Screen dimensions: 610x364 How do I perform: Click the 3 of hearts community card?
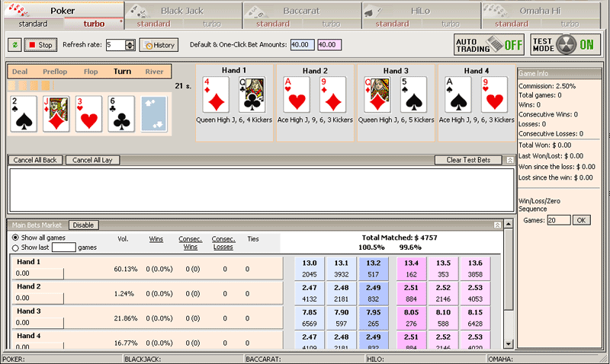point(88,113)
